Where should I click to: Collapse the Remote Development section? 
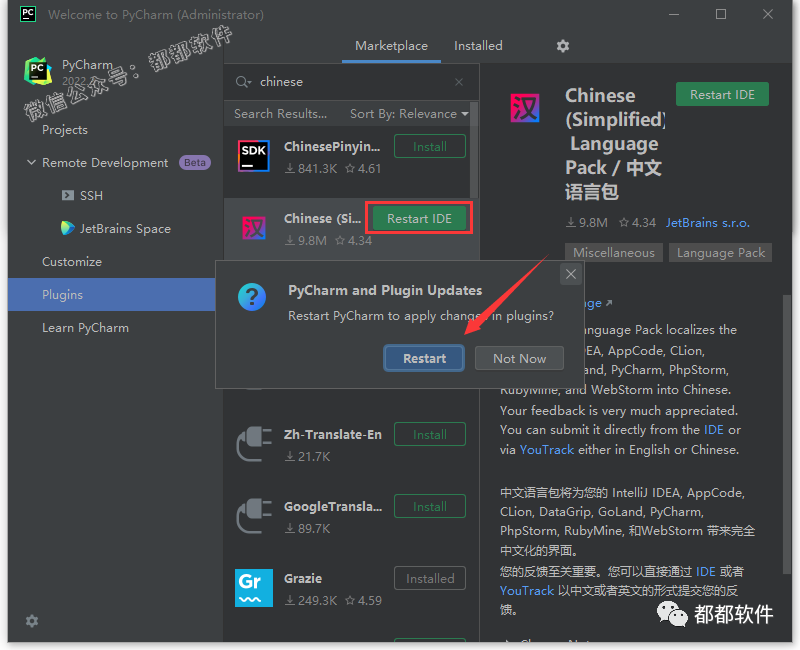coord(31,162)
